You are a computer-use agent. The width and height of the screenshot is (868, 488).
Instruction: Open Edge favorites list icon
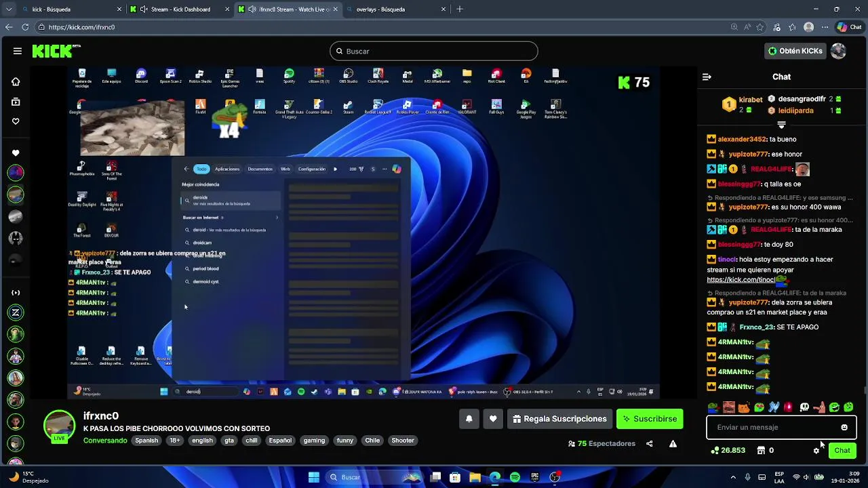pyautogui.click(x=793, y=27)
